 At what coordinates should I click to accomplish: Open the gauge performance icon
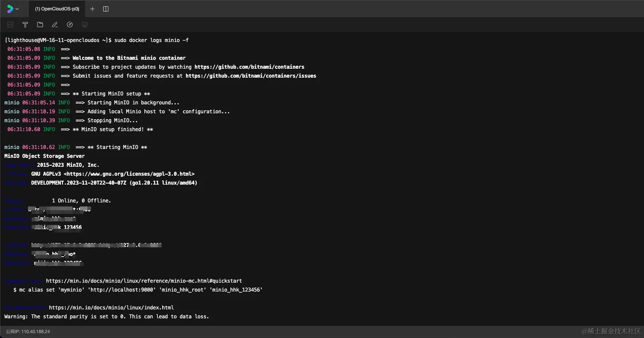(70, 25)
